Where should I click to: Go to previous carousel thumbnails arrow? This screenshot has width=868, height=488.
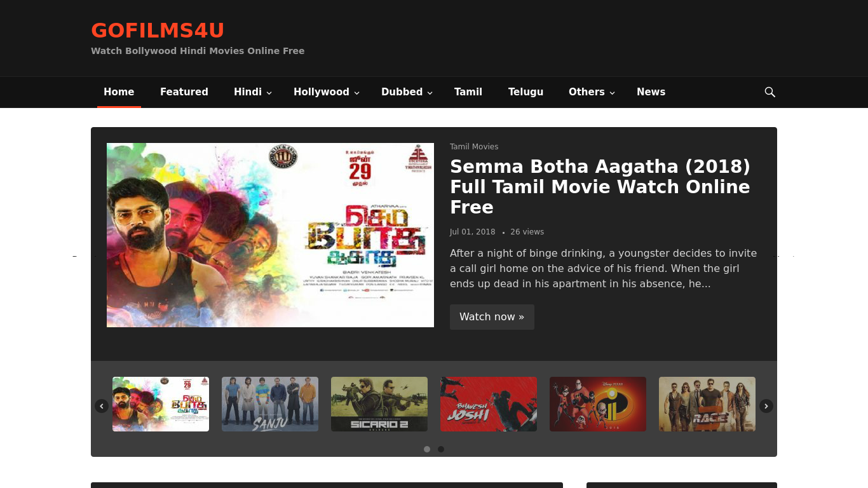(x=102, y=406)
